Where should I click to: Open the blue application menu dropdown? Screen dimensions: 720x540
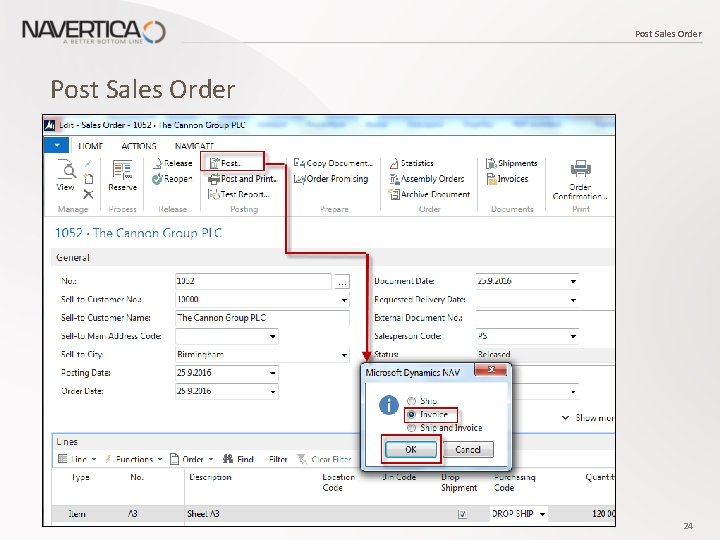click(56, 146)
